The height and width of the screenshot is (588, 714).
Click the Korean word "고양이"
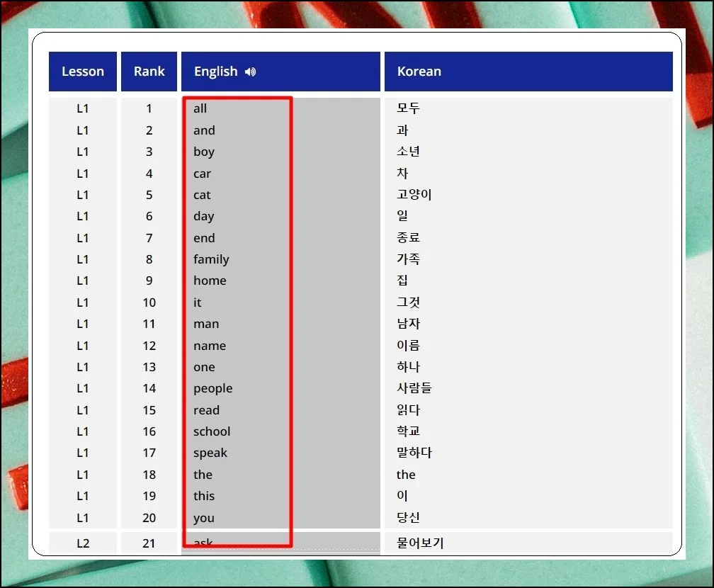tap(414, 195)
